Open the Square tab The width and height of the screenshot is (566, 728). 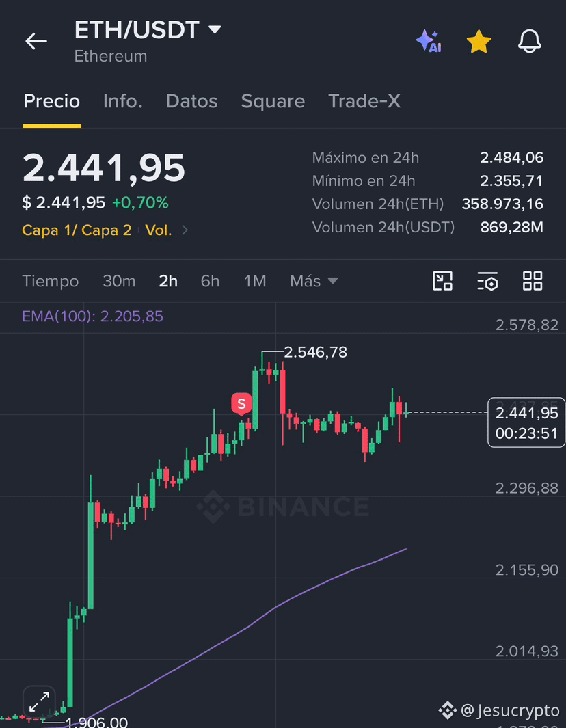[x=273, y=101]
